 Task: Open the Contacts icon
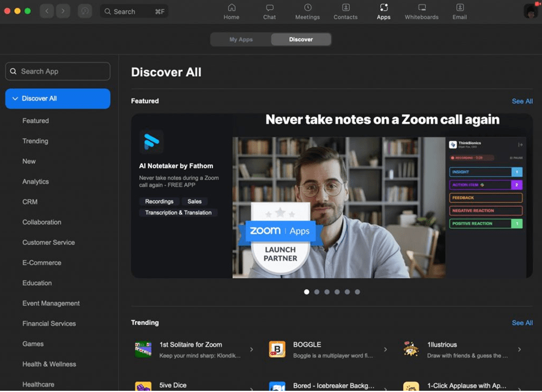tap(345, 8)
